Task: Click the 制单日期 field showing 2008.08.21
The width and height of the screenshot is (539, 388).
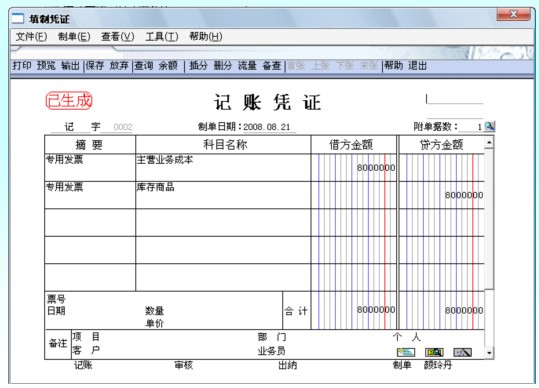Action: 269,127
